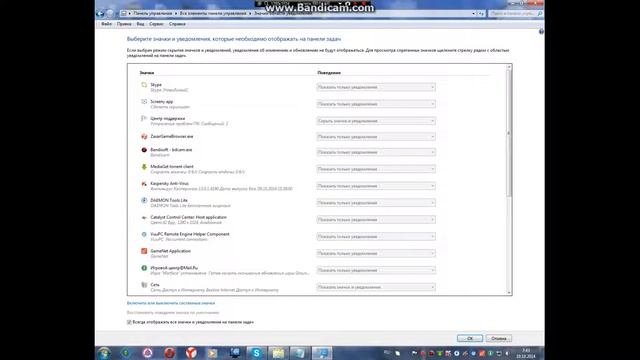The width and height of the screenshot is (640, 360).
Task: Click the control panel search field
Action: point(516,13)
